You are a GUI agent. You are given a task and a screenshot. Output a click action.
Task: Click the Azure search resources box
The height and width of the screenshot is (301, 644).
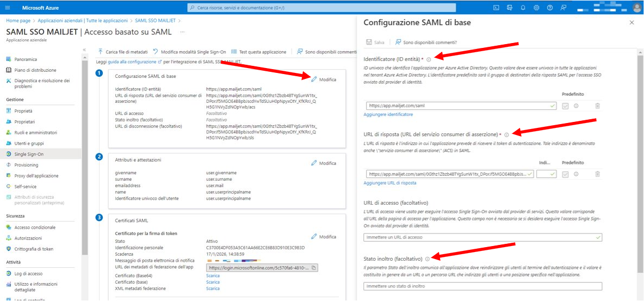click(x=321, y=8)
